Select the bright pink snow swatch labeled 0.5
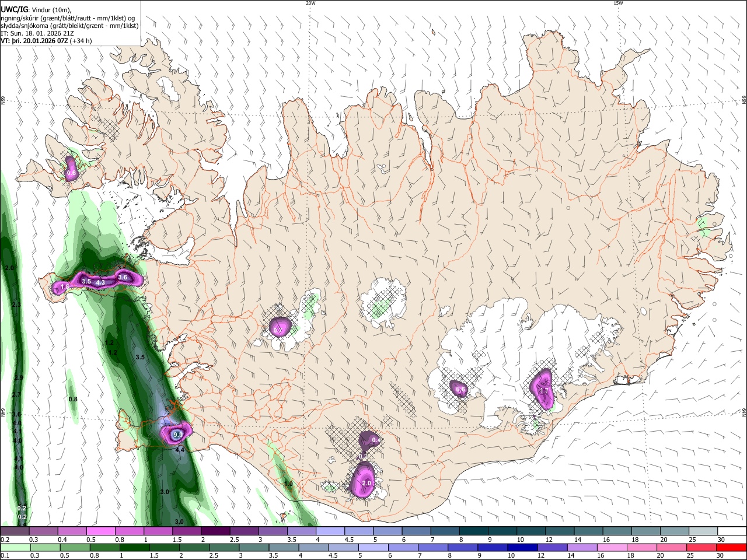747x560 pixels. [100, 531]
